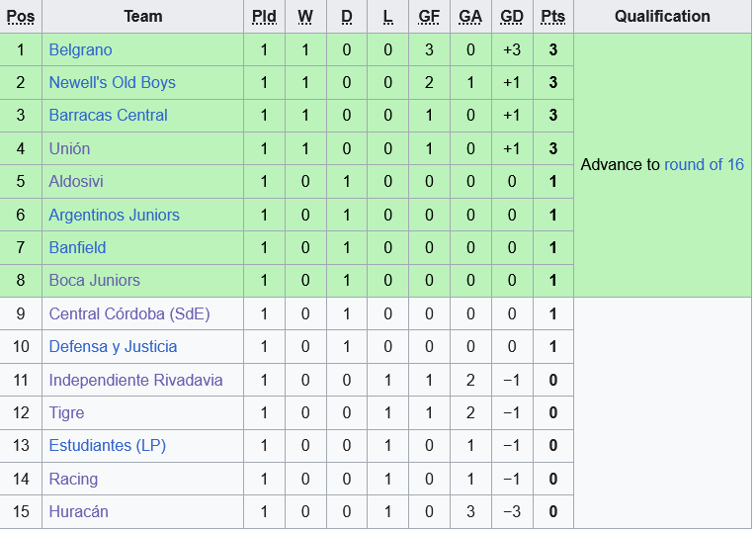Select the Unión team link
Screen dimensions: 756x533
pos(69,148)
